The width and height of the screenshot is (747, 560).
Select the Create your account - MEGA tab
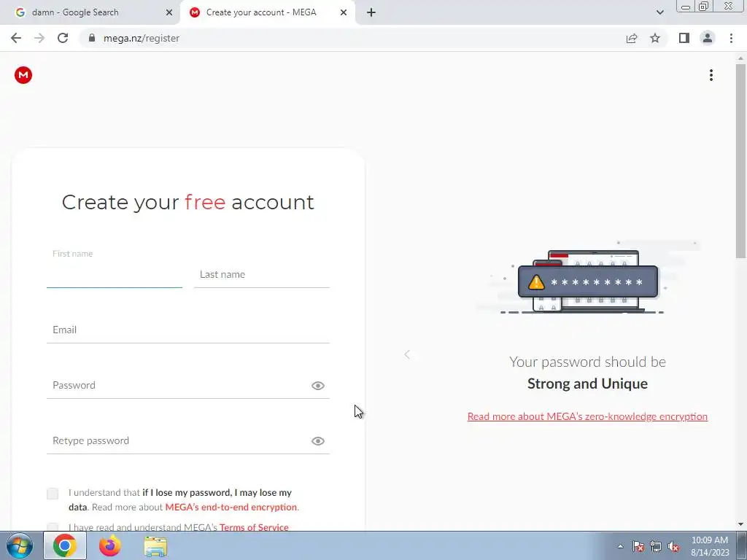tap(268, 12)
